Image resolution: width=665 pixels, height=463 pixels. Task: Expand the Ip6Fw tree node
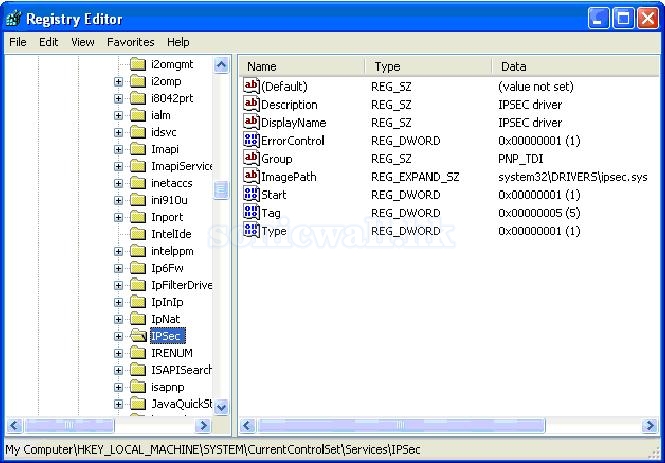click(x=118, y=268)
